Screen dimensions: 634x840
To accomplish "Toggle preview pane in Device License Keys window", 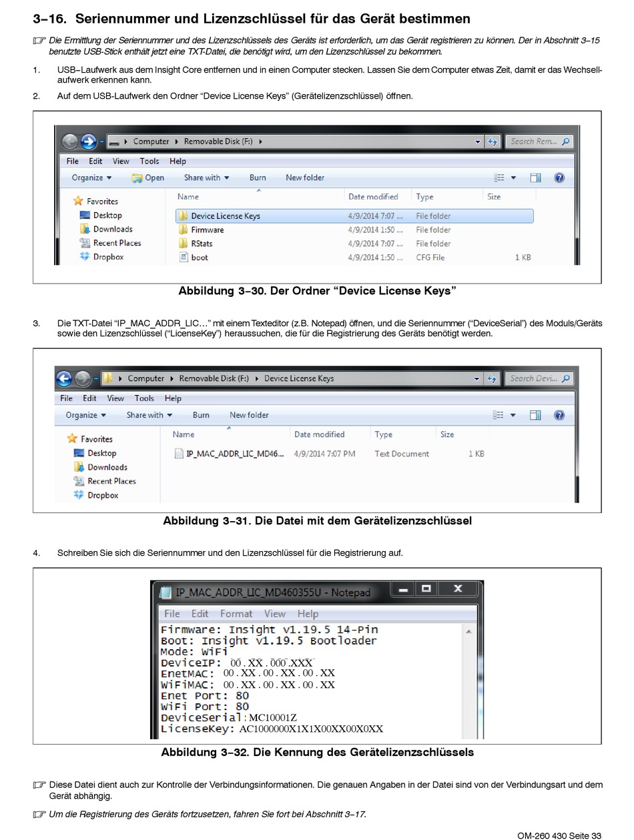I will pyautogui.click(x=535, y=415).
